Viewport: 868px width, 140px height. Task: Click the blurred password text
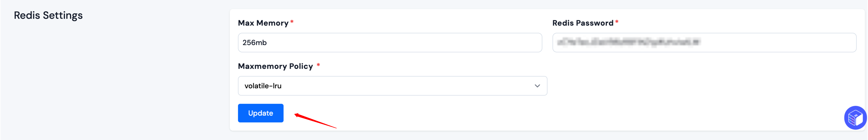click(628, 42)
